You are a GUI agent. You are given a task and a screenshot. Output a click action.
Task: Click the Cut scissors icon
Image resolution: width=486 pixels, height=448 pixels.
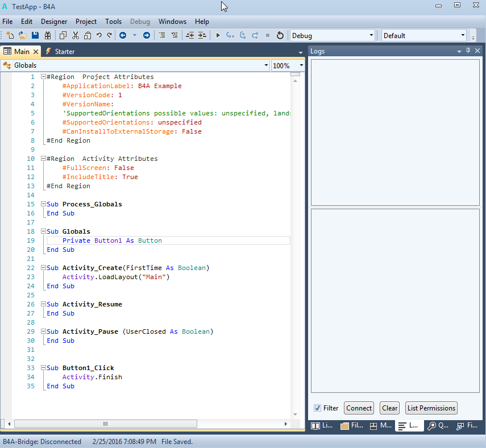76,35
